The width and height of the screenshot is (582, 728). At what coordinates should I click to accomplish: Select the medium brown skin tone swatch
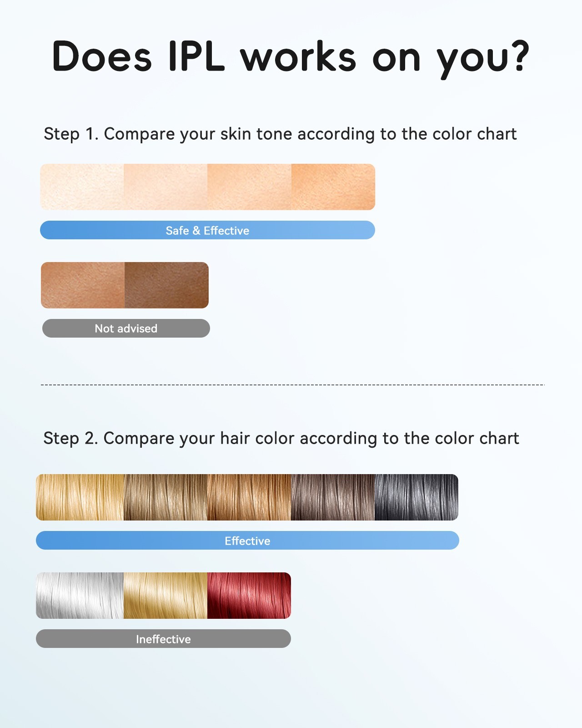83,285
